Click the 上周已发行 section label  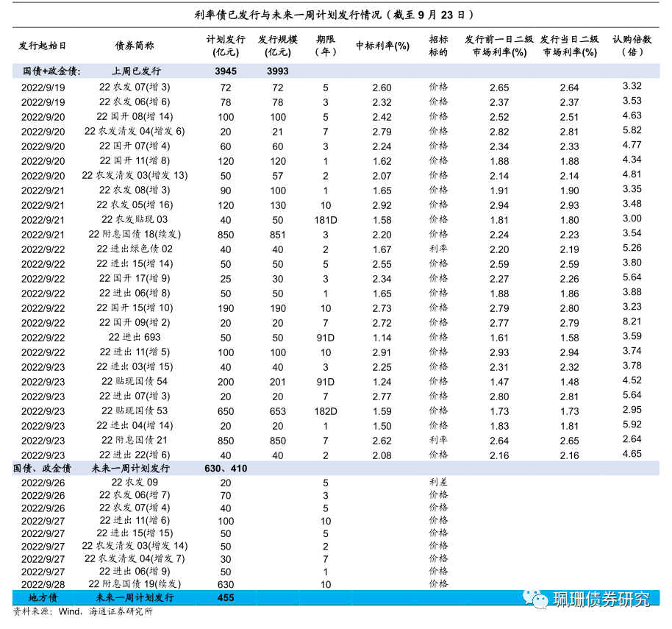pyautogui.click(x=136, y=71)
